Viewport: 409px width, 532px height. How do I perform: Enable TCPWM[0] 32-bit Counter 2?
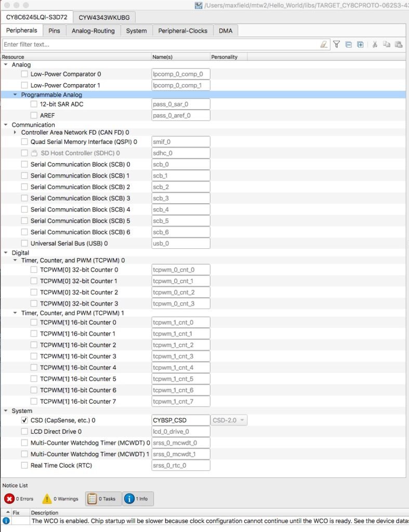point(34,292)
